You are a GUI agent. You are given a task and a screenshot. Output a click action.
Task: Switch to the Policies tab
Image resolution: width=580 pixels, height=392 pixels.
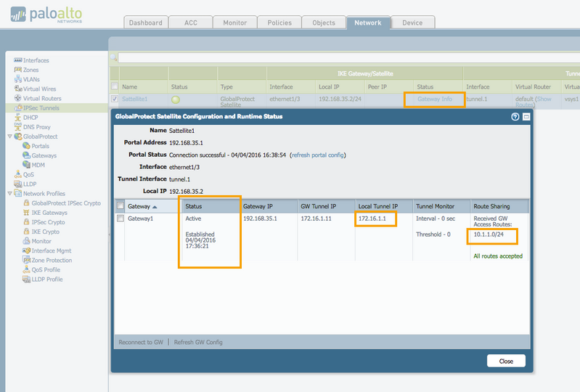point(279,23)
